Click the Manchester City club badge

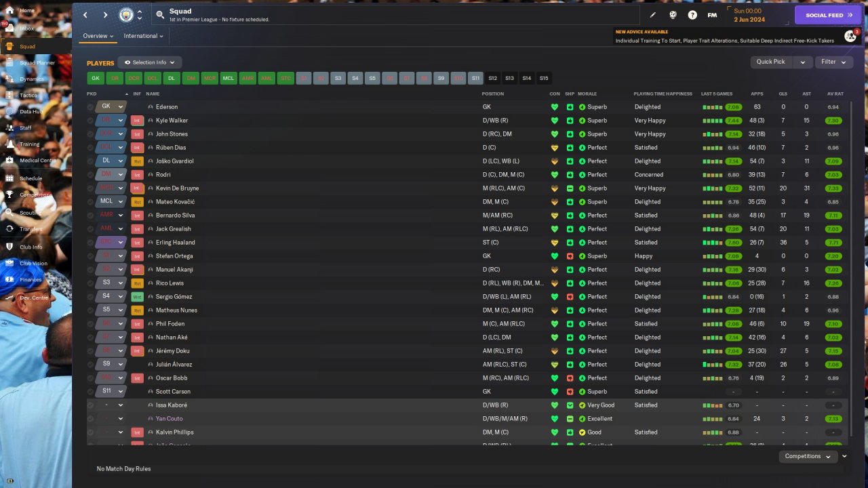126,15
